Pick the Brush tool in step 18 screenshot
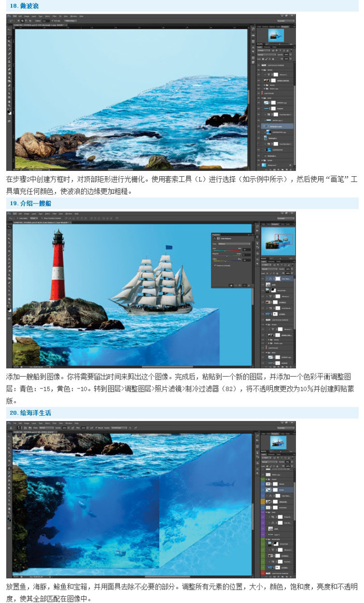The image size is (364, 603). tap(9, 58)
